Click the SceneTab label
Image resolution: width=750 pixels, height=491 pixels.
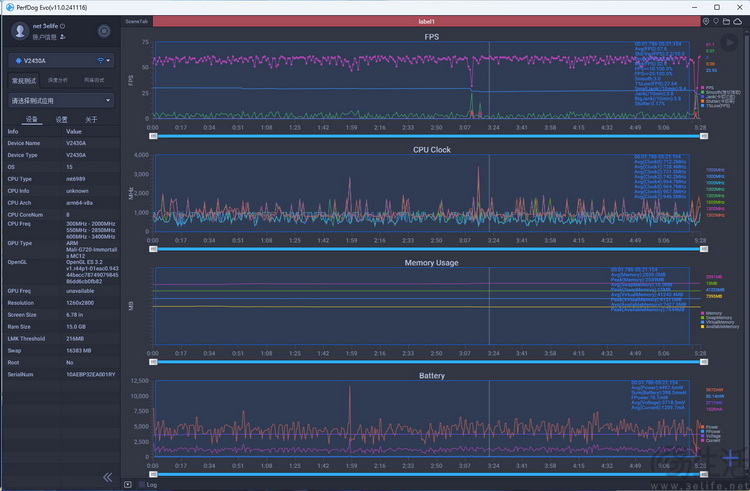click(137, 22)
